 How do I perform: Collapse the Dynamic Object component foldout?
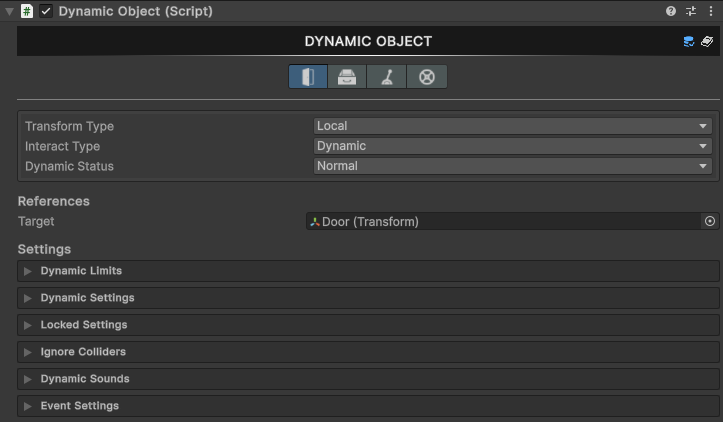9,11
